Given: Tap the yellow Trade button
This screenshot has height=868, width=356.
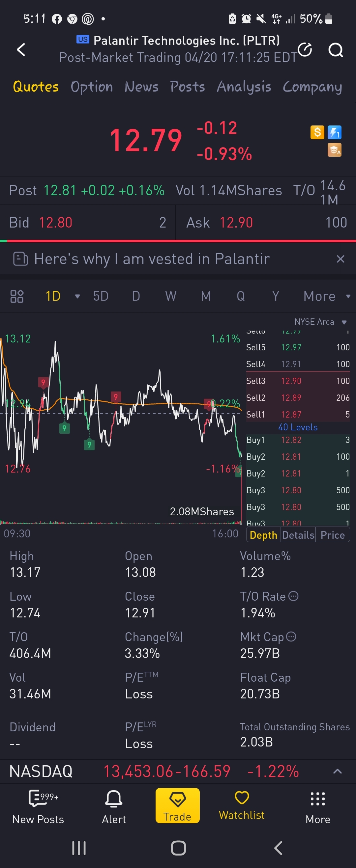Looking at the screenshot, I should (177, 806).
